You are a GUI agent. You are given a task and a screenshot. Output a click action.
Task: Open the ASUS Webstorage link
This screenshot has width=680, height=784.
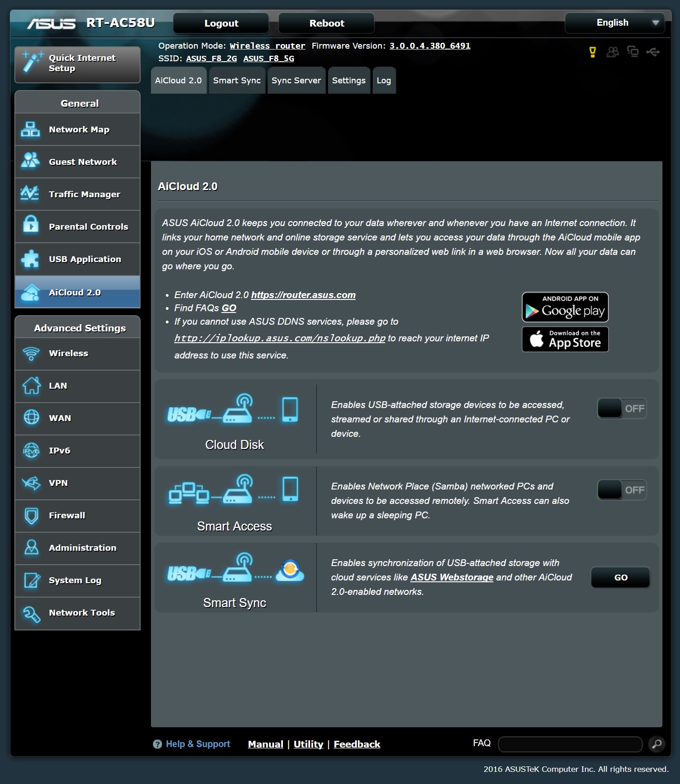click(452, 577)
